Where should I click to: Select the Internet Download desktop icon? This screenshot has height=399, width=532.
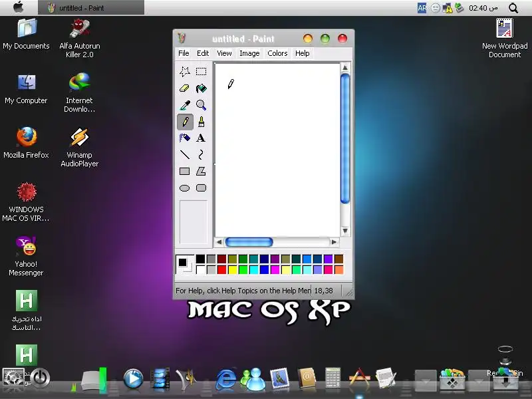coord(79,92)
